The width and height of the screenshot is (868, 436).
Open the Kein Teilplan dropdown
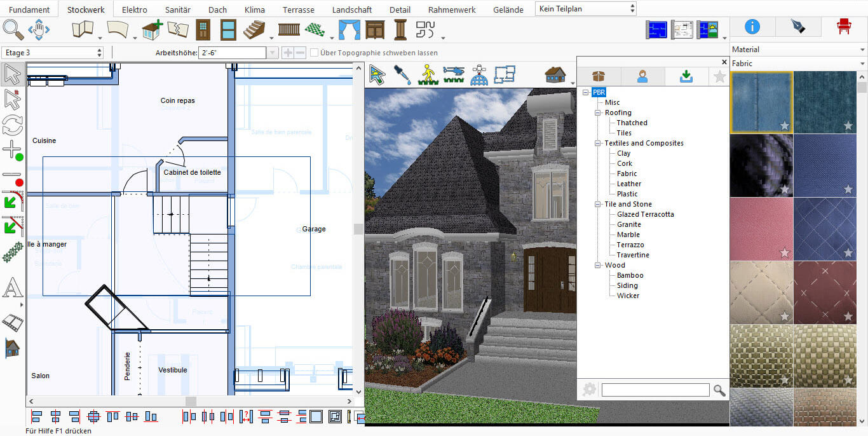pos(586,9)
